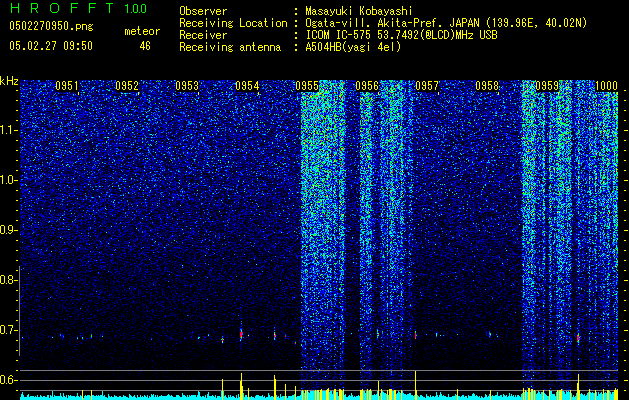The image size is (629, 400).
Task: Select the version number 1.0.0
Action: (136, 8)
